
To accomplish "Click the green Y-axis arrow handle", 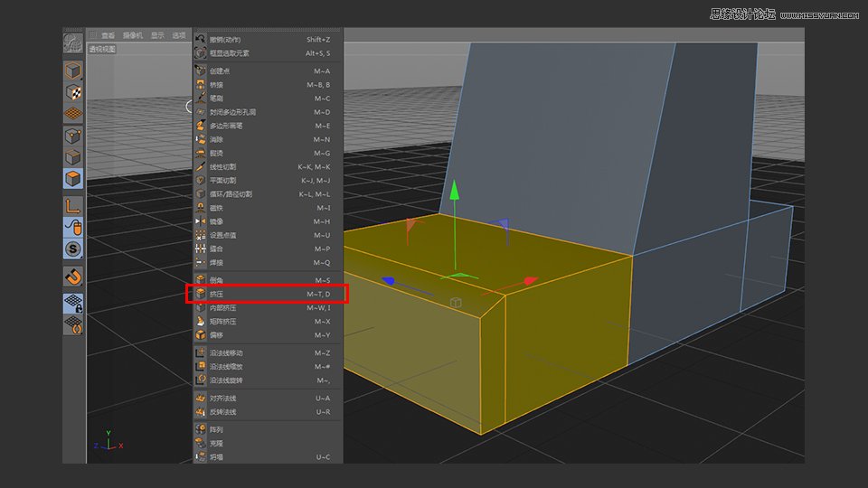I will 455,189.
